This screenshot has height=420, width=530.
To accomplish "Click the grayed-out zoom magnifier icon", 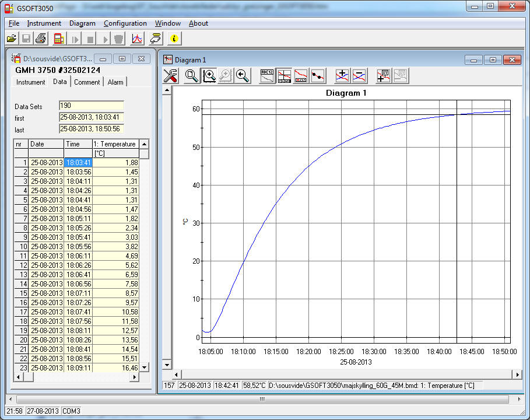I will (225, 76).
